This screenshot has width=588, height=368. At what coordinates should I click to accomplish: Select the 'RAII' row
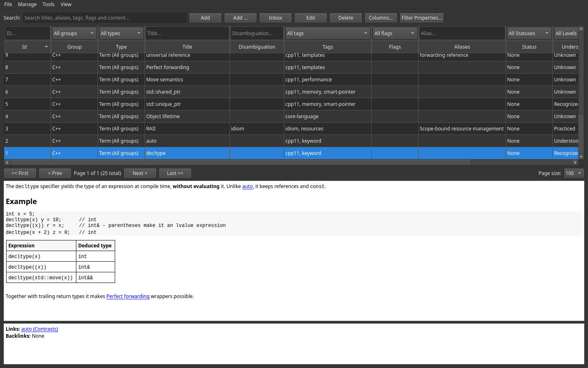(291, 129)
